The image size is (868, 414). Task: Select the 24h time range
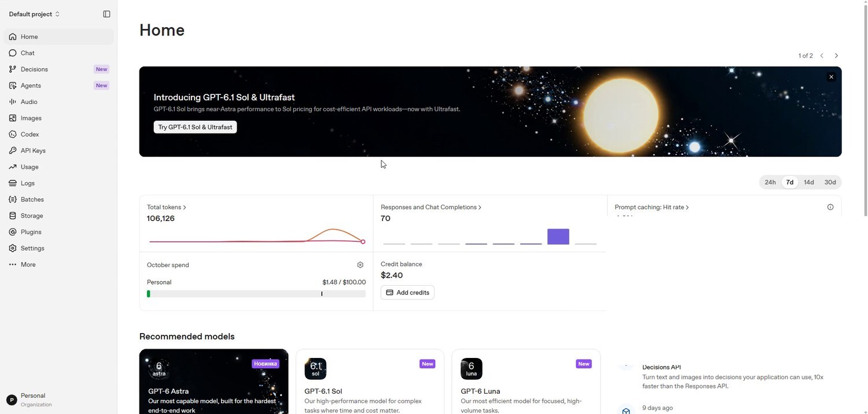[770, 182]
